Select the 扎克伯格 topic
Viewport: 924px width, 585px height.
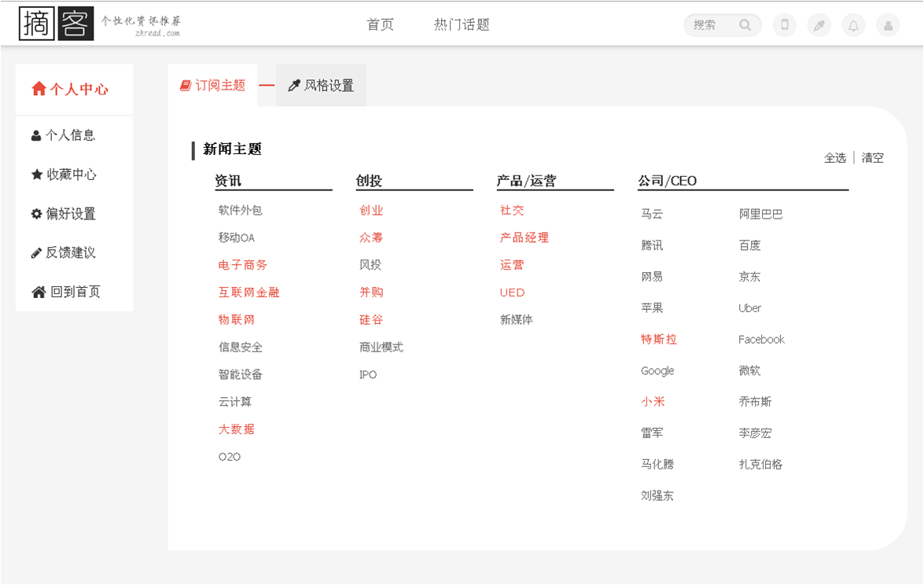(760, 464)
